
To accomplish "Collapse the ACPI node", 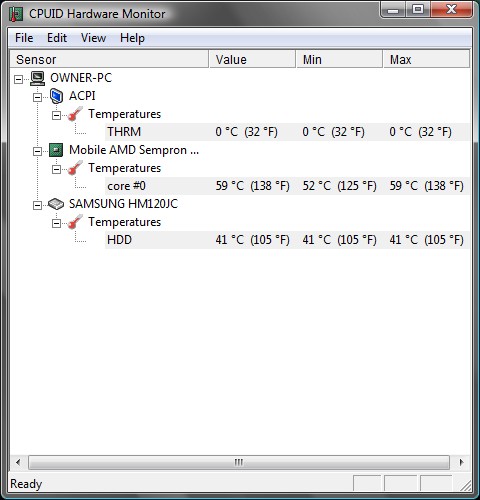I will point(37,97).
